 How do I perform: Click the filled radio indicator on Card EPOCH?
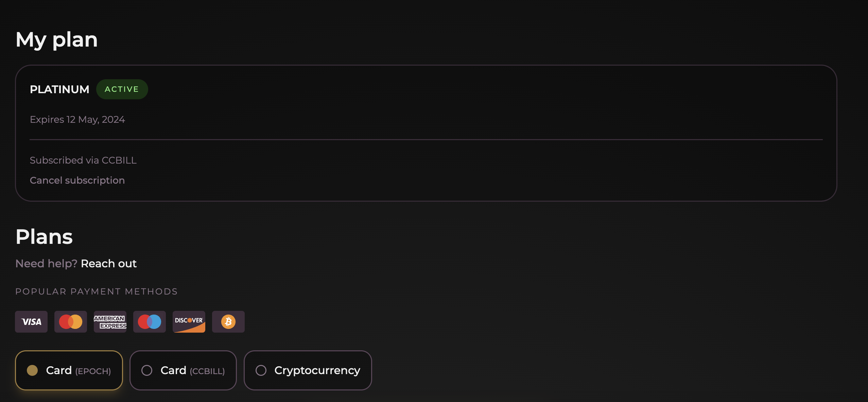pyautogui.click(x=32, y=370)
